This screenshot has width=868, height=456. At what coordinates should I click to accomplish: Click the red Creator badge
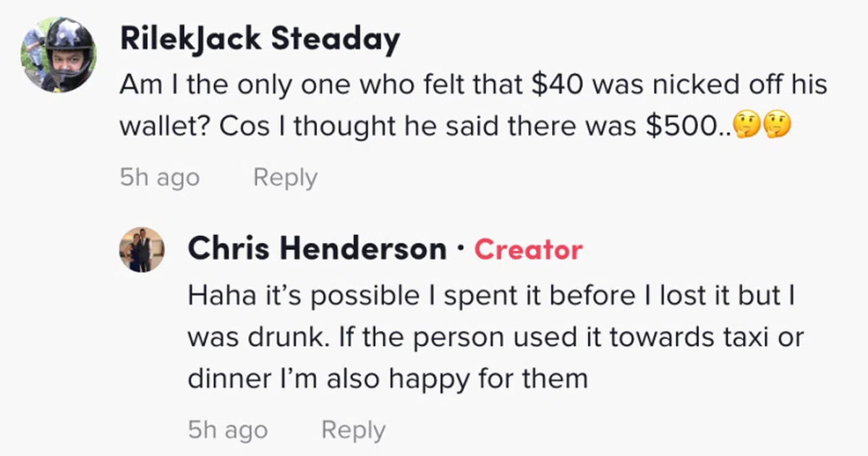528,250
